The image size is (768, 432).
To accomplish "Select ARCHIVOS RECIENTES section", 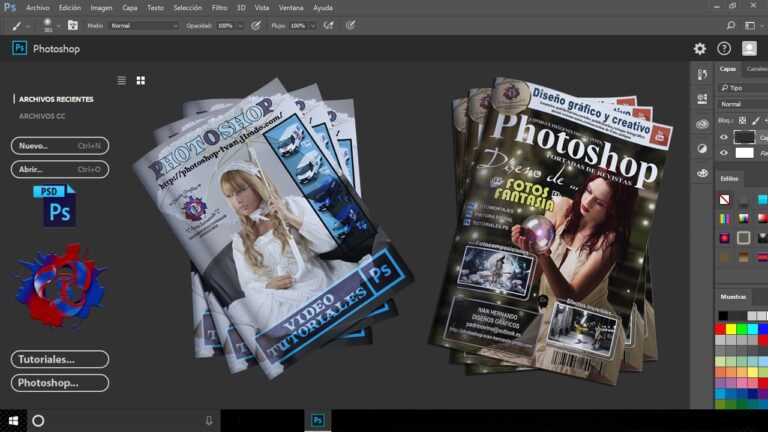I will pos(56,99).
